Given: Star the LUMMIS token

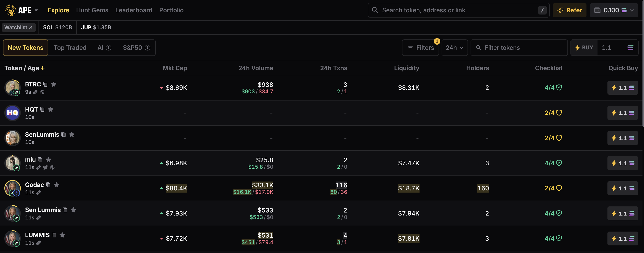Looking at the screenshot, I should pos(62,235).
